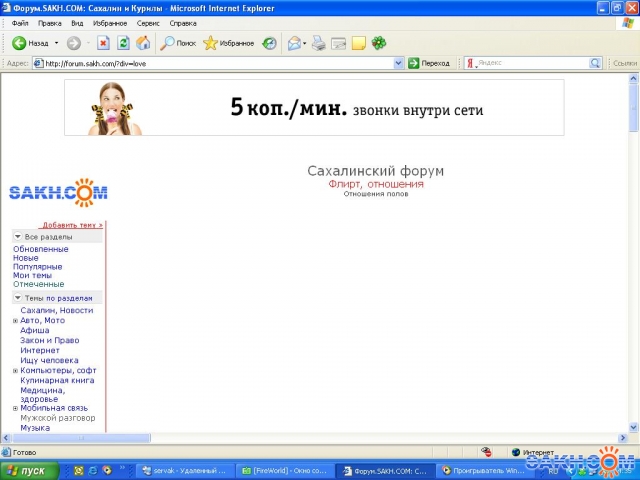This screenshot has width=640, height=480.
Task: Open the Кулинарная книга forum section
Action: pos(57,380)
